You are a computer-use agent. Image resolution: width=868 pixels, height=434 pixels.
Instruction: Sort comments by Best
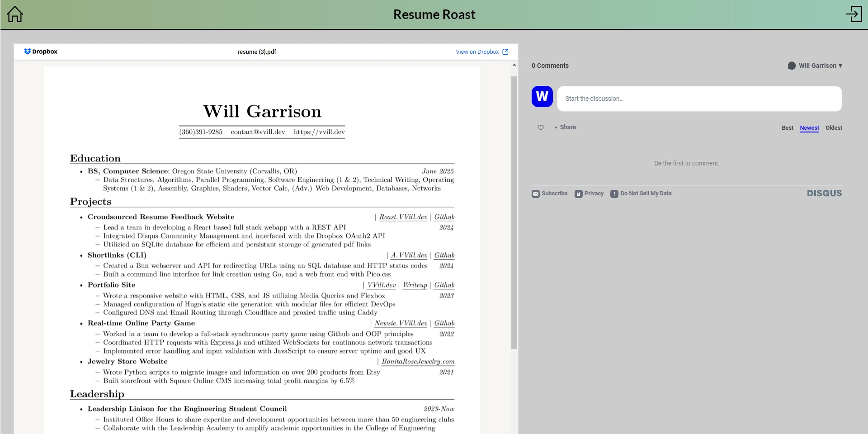pos(787,128)
